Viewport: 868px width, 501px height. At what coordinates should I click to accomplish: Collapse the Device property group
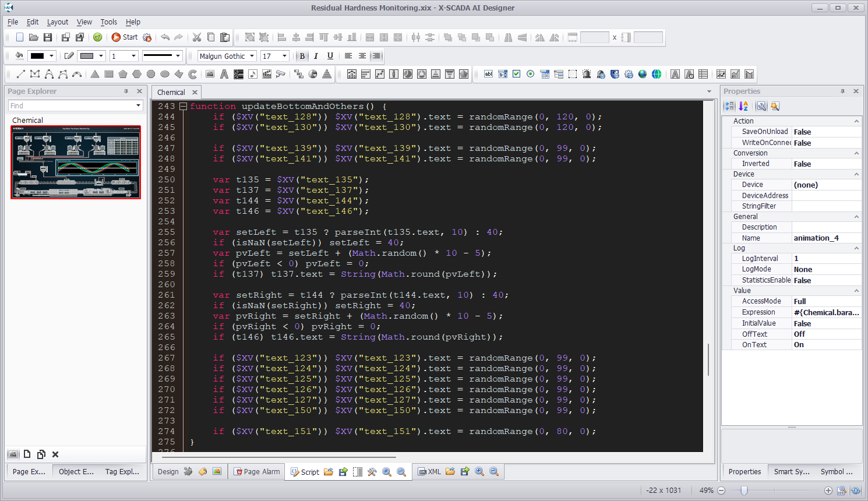[x=856, y=174]
